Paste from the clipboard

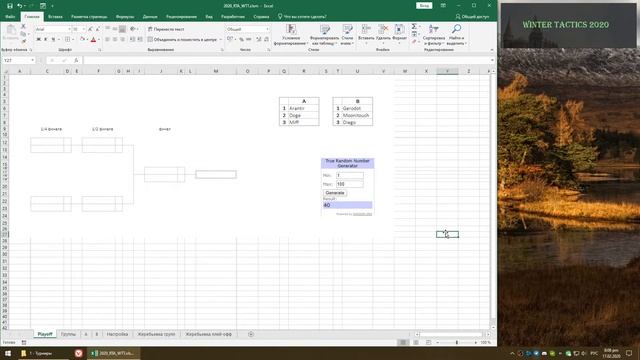pyautogui.click(x=11, y=33)
